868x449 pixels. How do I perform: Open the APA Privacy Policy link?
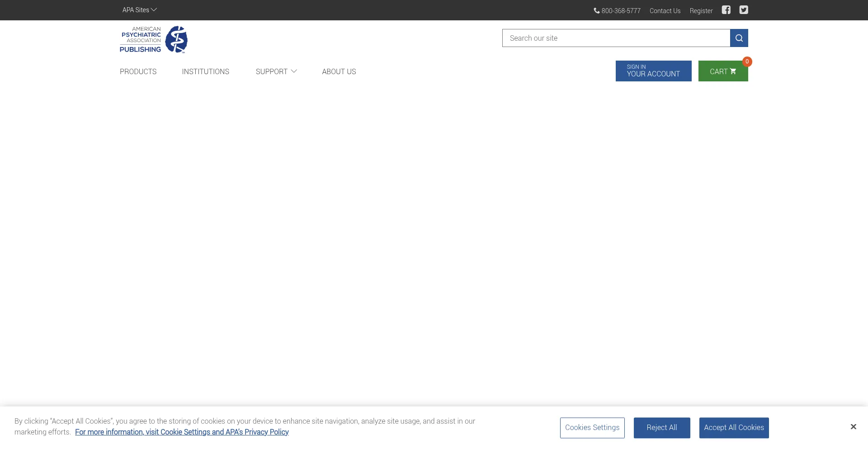182,432
